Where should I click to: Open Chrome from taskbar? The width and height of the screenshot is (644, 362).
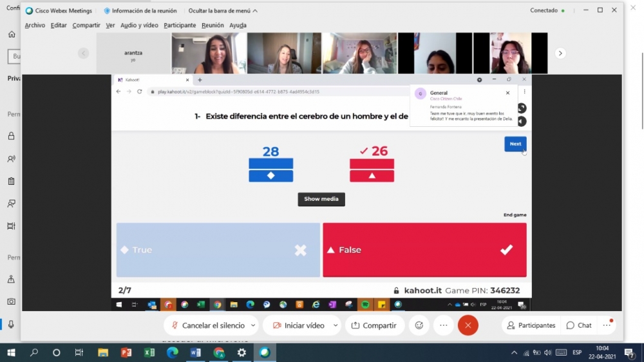pos(218,352)
